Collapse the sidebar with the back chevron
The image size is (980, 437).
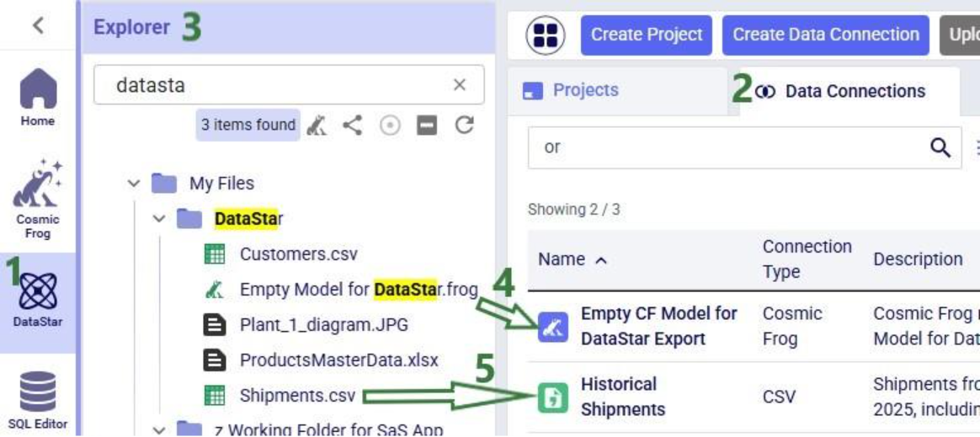[x=38, y=25]
